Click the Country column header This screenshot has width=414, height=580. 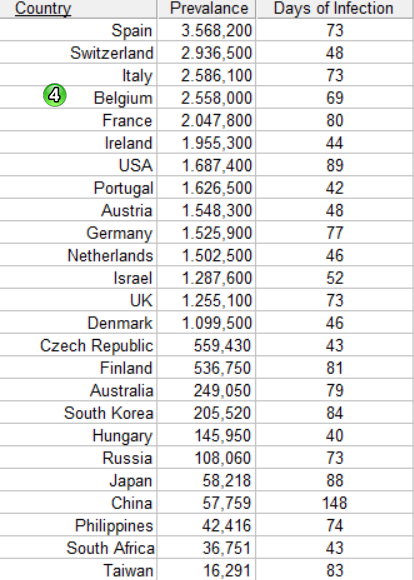pos(43,8)
